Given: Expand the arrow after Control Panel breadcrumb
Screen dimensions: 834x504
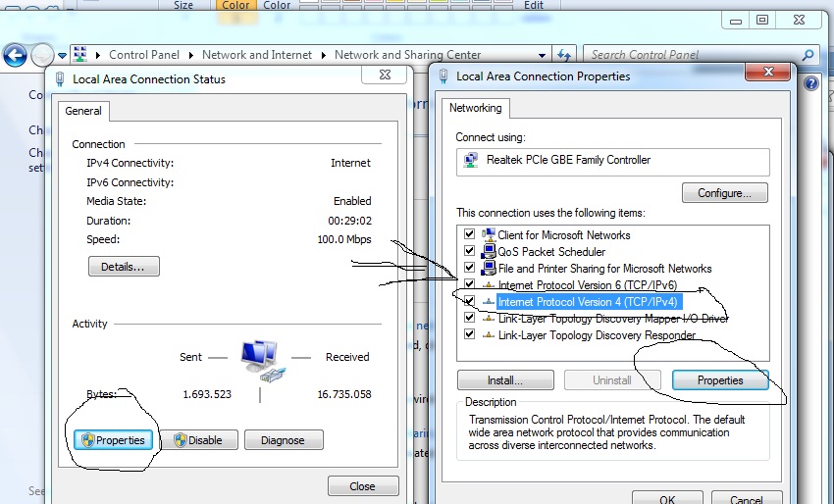Looking at the screenshot, I should point(191,55).
